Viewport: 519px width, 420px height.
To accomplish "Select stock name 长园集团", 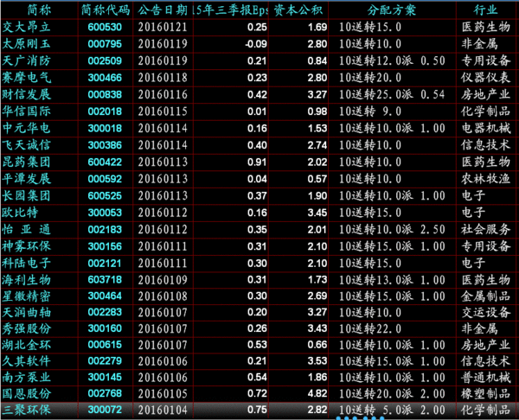I will click(26, 196).
